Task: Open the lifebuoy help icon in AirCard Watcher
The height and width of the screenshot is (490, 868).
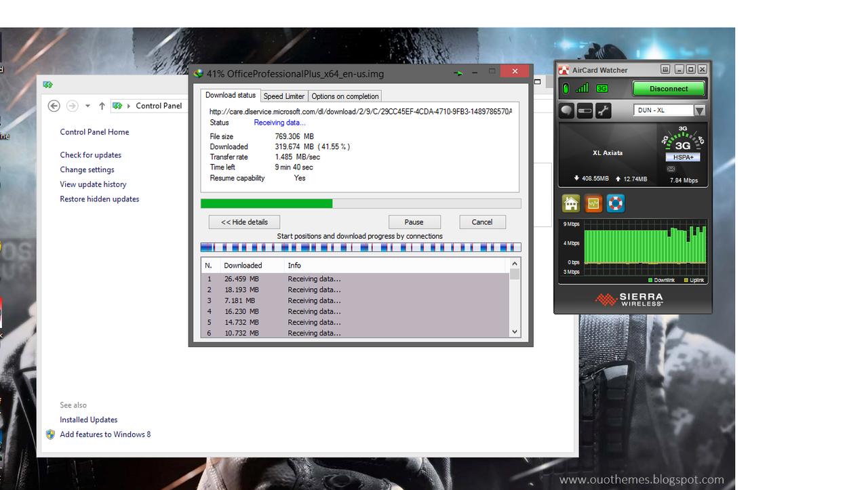Action: point(615,203)
